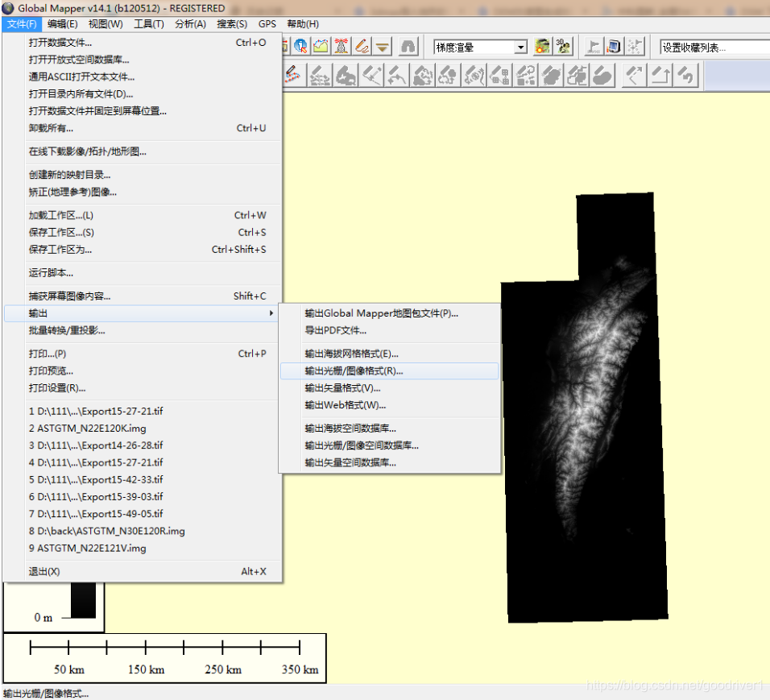Screen dimensions: 770x700
Task: Select the View Shed tower tool icon
Action: [x=342, y=47]
